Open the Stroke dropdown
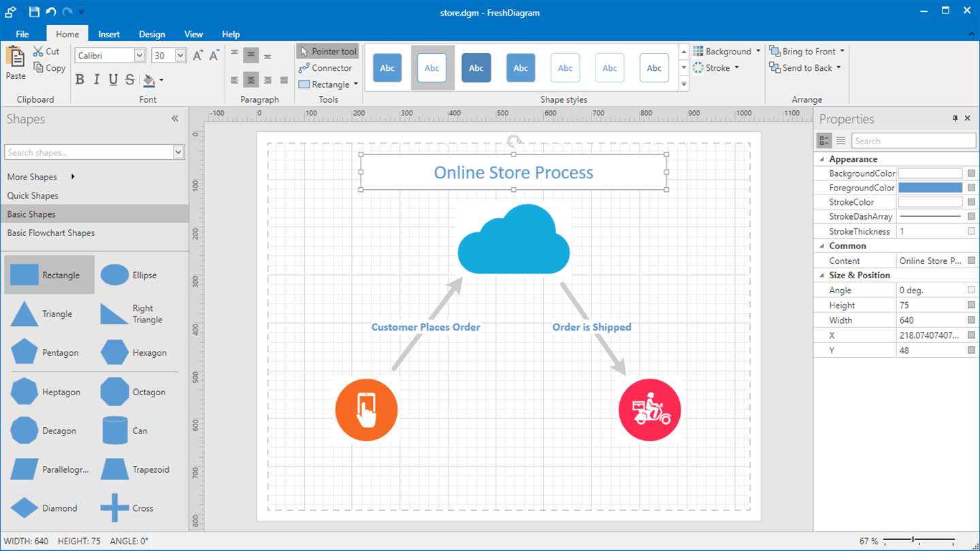 point(716,68)
